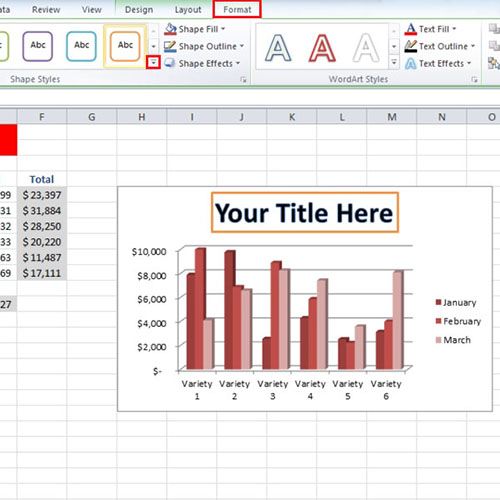
Task: Expand the WordArt Styles gallery More arrow
Action: click(394, 62)
